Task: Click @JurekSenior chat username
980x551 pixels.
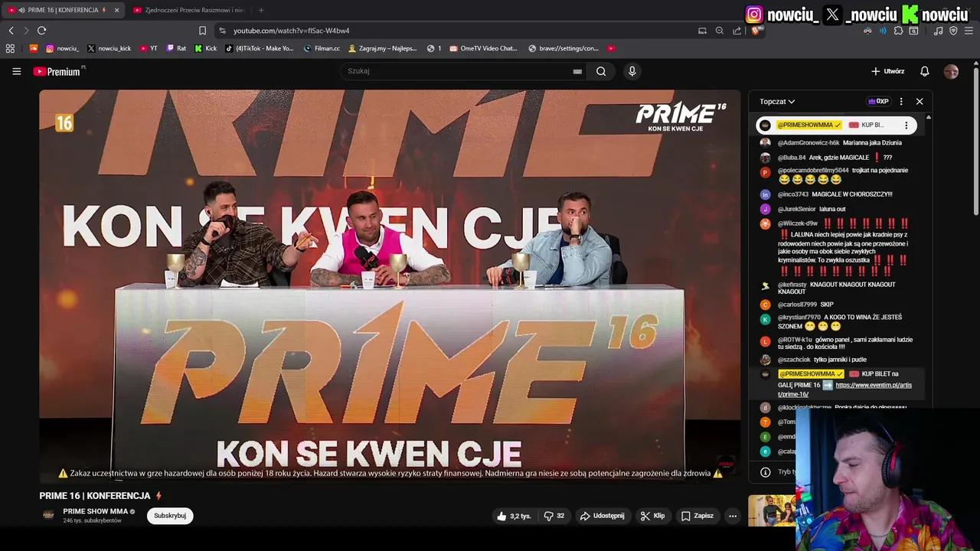Action: (796, 209)
